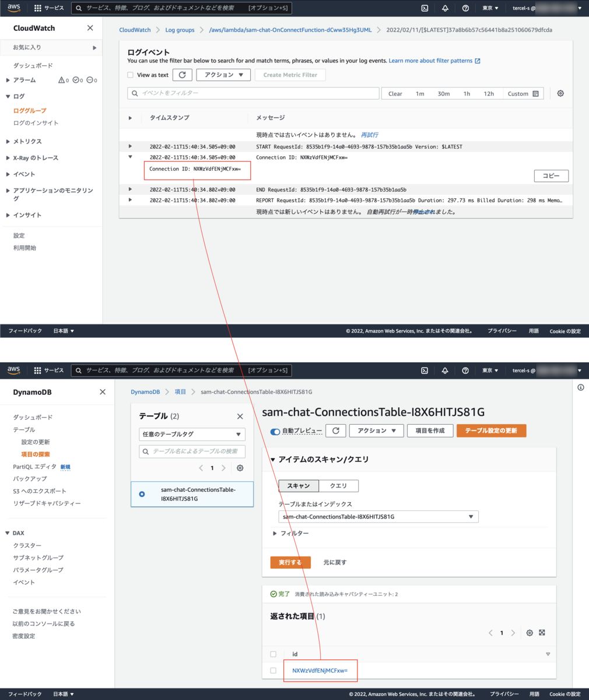Open PartiQL エディタ in DynamoDB sidebar
Image resolution: width=589 pixels, height=700 pixels.
[x=34, y=467]
